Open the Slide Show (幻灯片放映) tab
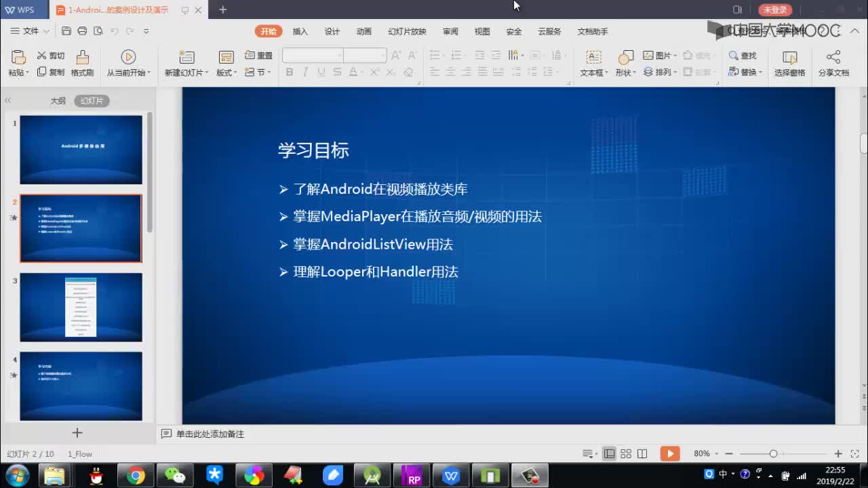The width and height of the screenshot is (868, 488). point(407,31)
